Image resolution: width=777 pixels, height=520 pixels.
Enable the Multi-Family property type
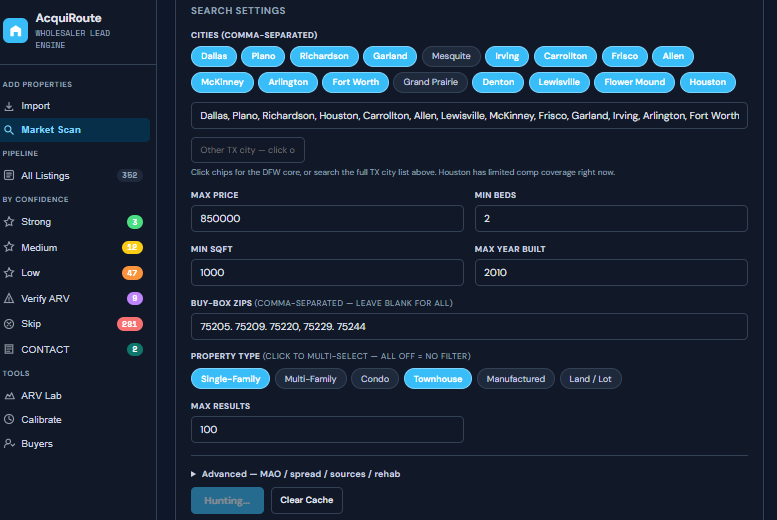(x=311, y=379)
